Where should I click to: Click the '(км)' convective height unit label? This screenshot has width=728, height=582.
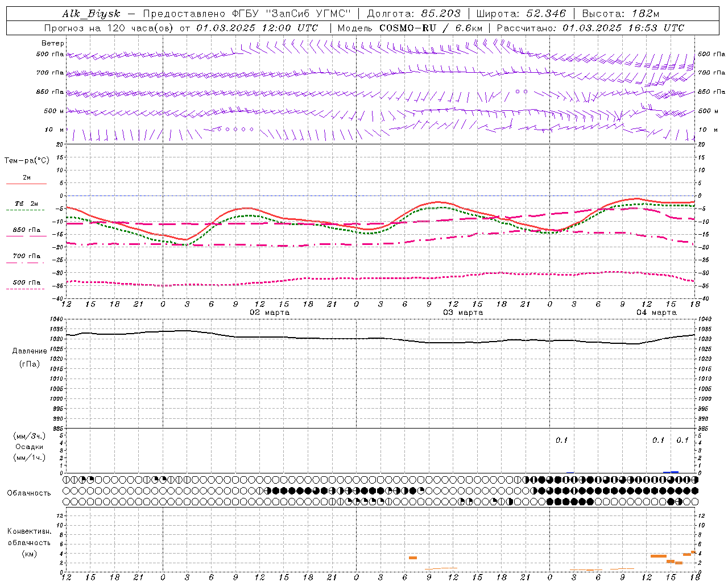tap(30, 554)
